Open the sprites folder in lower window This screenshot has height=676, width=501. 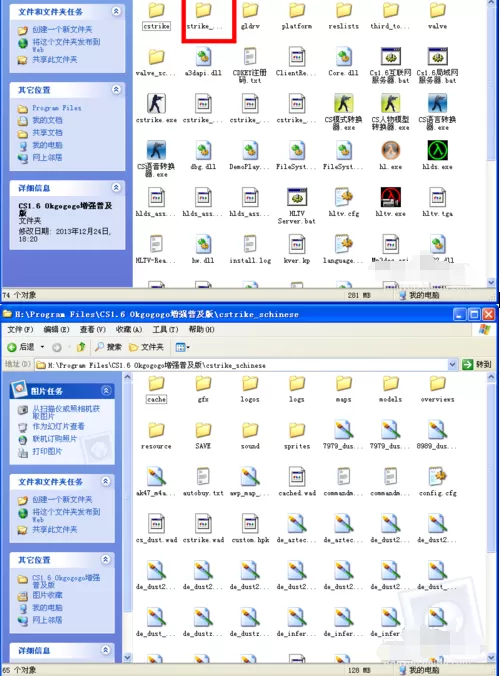[297, 430]
